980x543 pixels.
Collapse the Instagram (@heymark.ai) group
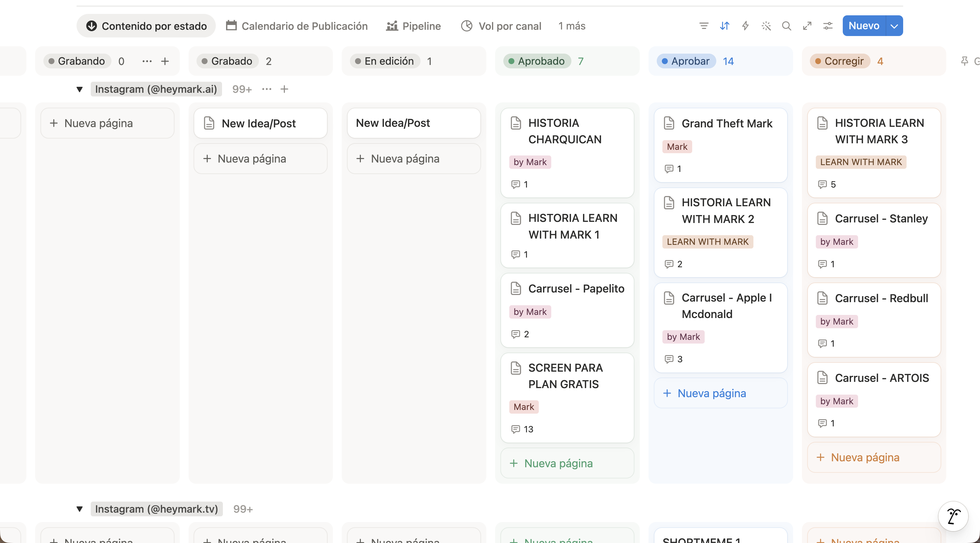coord(79,89)
